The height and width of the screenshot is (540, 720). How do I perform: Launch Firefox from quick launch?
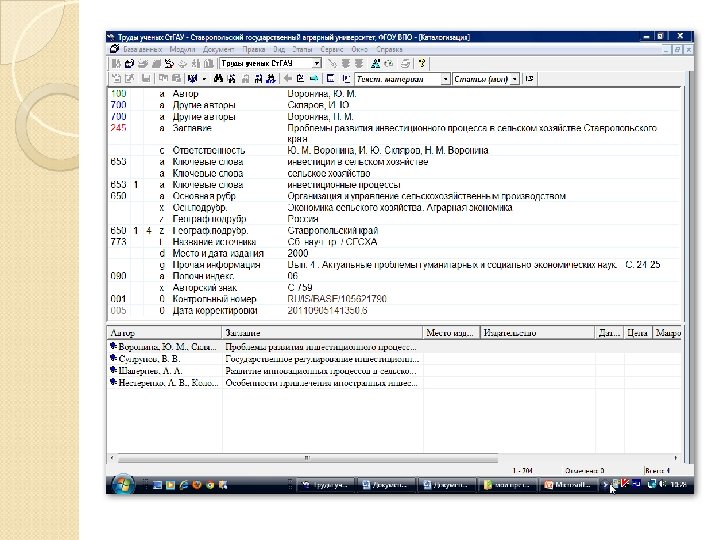coord(197,484)
